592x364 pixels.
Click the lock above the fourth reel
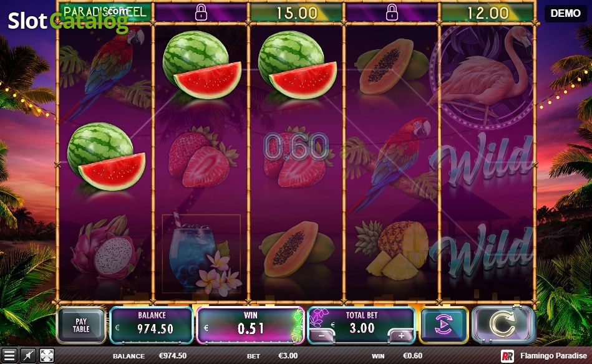392,13
